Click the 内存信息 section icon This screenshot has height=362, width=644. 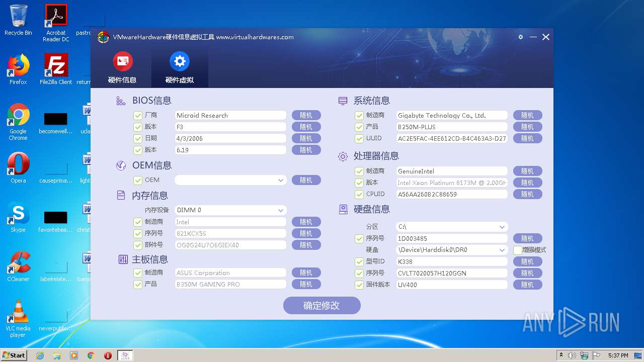pyautogui.click(x=121, y=195)
